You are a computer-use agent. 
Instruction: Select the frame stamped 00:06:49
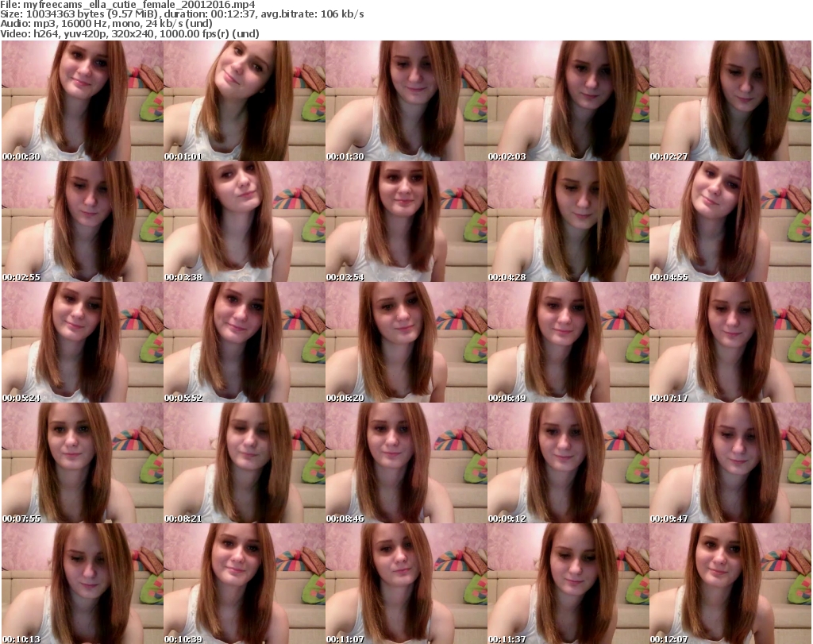coord(568,342)
